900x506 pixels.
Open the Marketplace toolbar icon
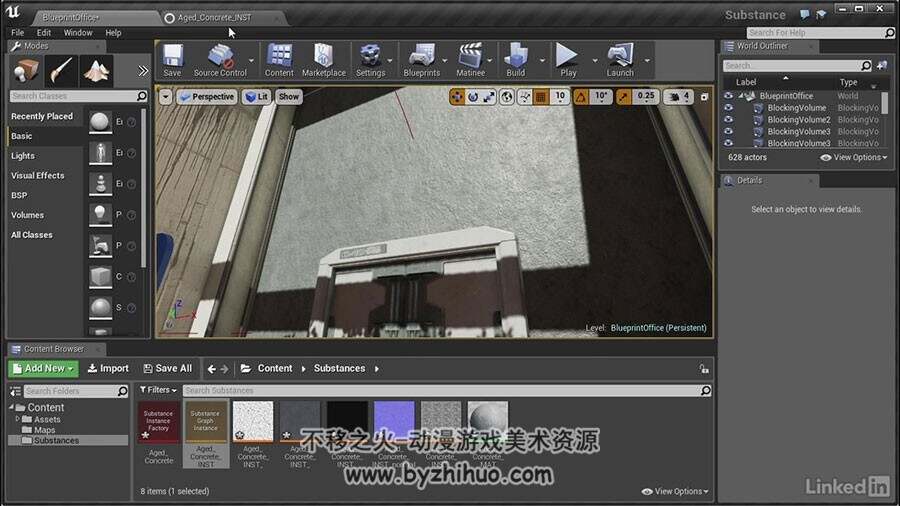point(324,60)
